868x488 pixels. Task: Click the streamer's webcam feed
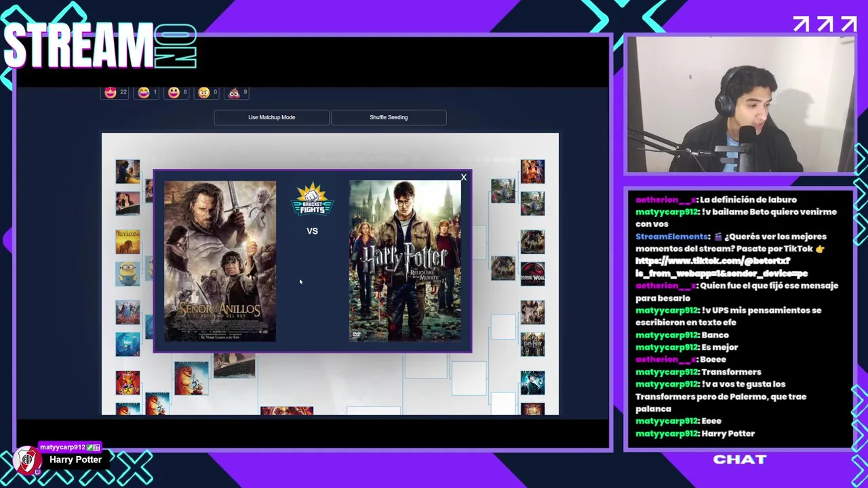click(741, 105)
